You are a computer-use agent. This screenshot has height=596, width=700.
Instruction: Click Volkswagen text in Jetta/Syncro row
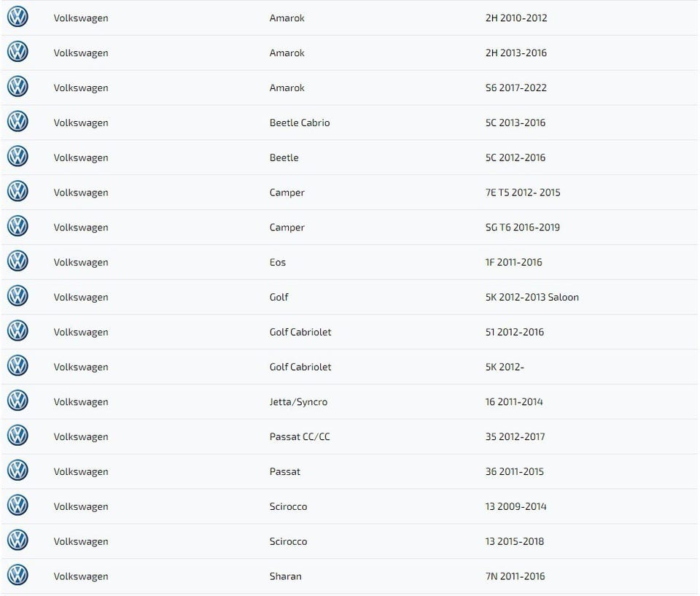[80, 402]
